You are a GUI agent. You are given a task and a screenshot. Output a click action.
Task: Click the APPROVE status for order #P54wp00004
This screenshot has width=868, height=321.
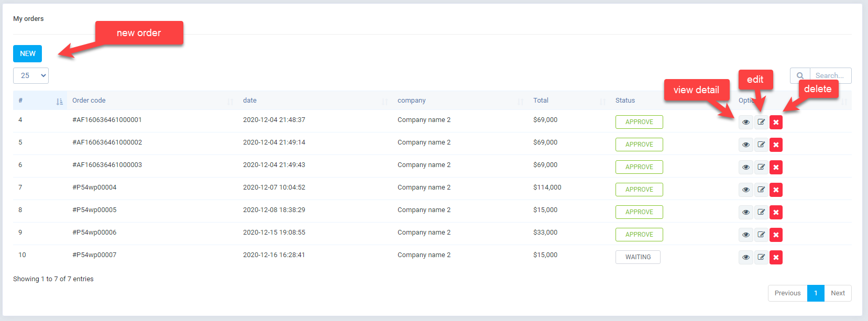(x=639, y=190)
